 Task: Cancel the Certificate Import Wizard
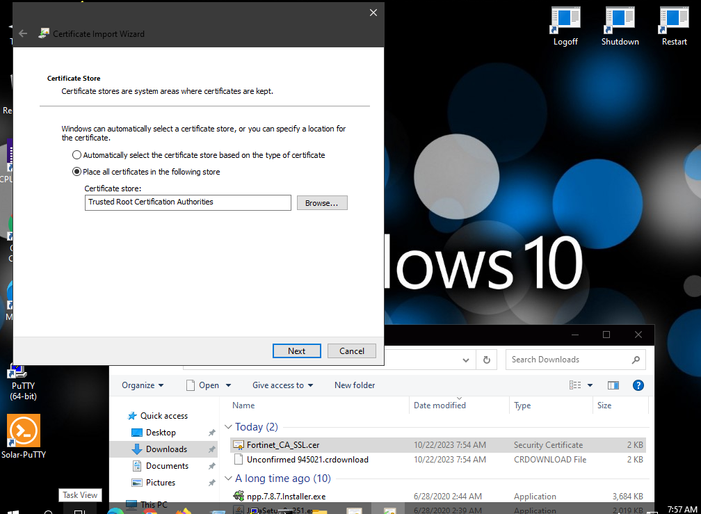pyautogui.click(x=351, y=351)
